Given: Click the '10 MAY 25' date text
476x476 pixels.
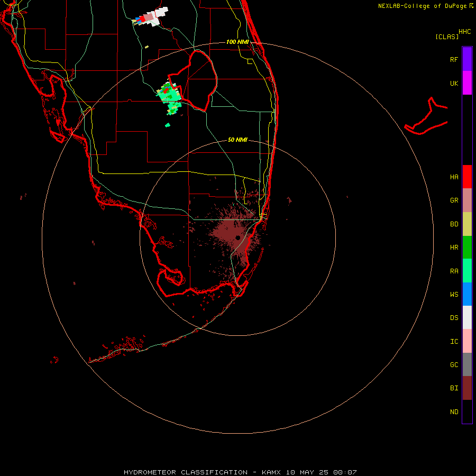Looking at the screenshot, I should click(x=307, y=472).
